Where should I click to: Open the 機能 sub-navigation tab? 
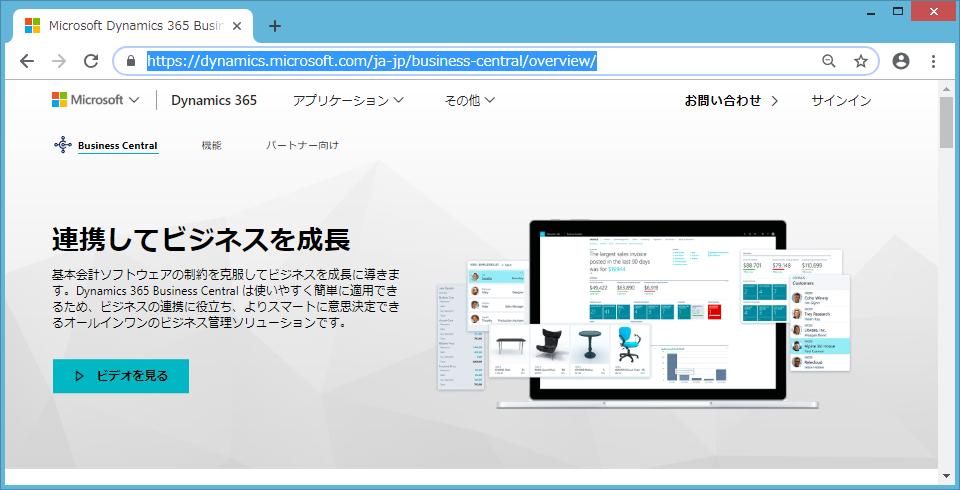[x=212, y=146]
